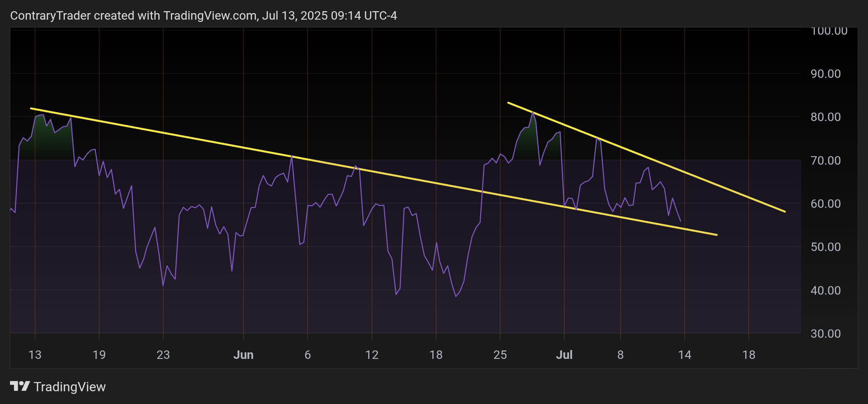Click the 90.00 price axis label
Viewport: 868px width, 404px height.
point(826,74)
